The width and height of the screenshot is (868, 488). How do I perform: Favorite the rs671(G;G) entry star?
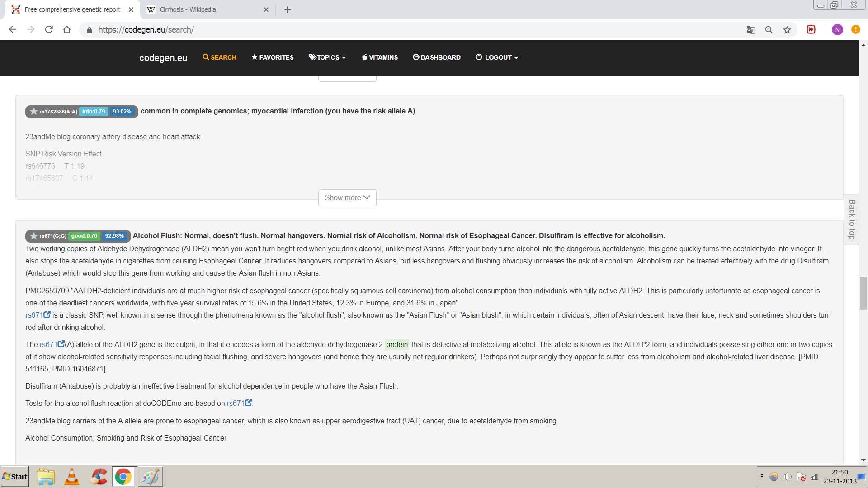pos(33,236)
